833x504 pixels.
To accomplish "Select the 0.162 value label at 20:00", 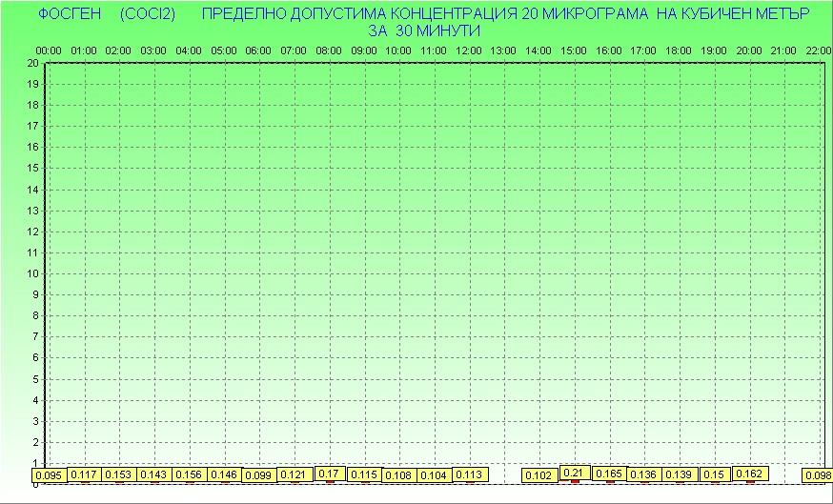I will (x=749, y=474).
